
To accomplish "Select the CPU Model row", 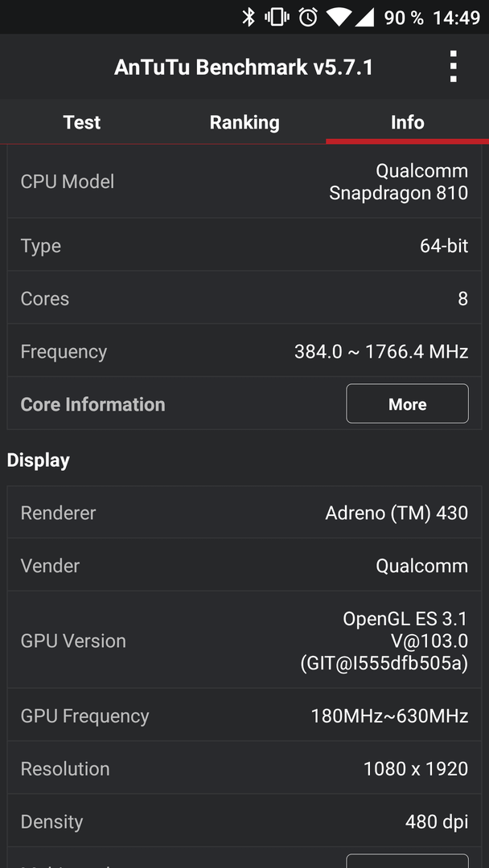I will 244,182.
